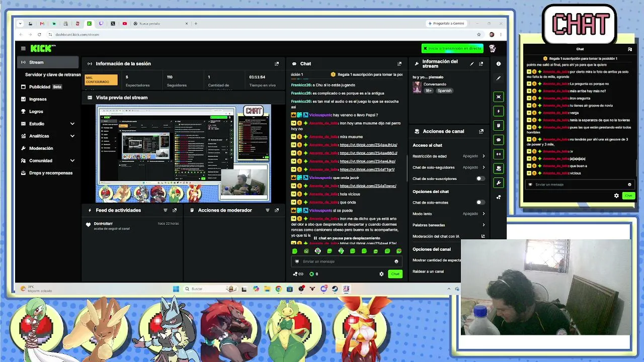Image resolution: width=644 pixels, height=362 pixels.
Task: Open the Logros page
Action: pyautogui.click(x=48, y=111)
